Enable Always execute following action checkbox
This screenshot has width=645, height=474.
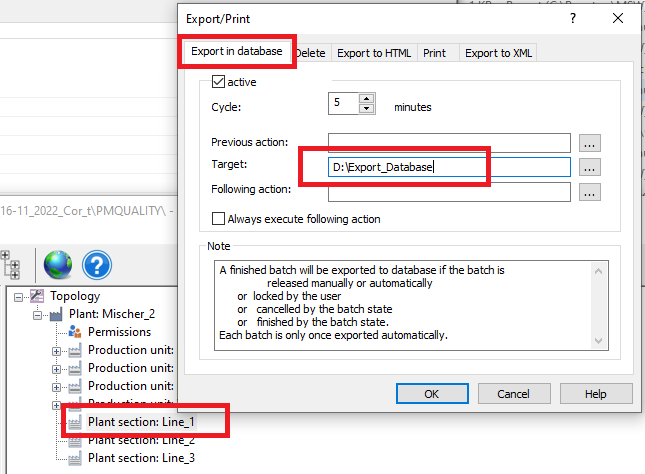(x=219, y=218)
